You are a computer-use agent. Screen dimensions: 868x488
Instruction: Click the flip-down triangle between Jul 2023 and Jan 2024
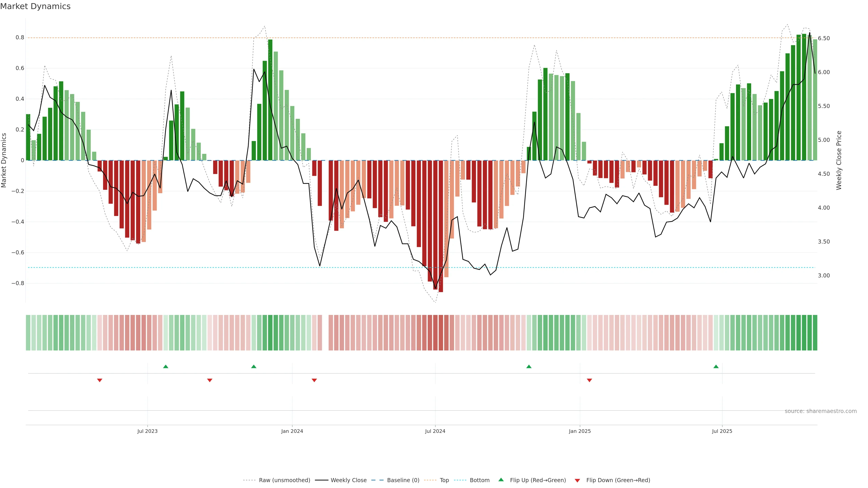point(210,380)
